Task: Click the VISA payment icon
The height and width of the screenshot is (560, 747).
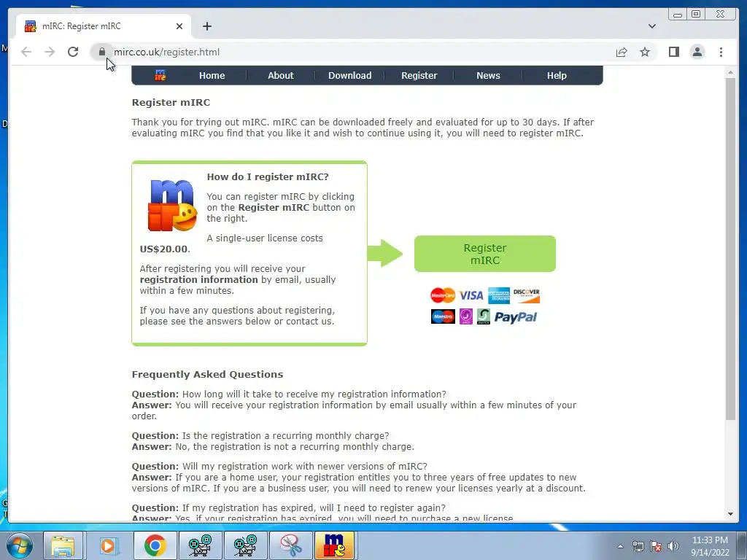Action: [471, 296]
